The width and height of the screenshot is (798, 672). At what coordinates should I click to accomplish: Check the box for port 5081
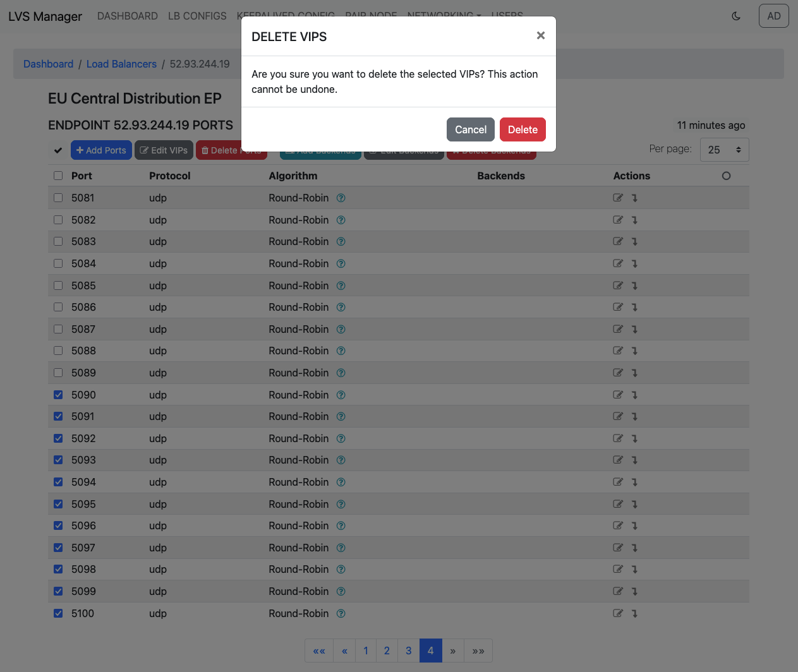click(x=58, y=198)
